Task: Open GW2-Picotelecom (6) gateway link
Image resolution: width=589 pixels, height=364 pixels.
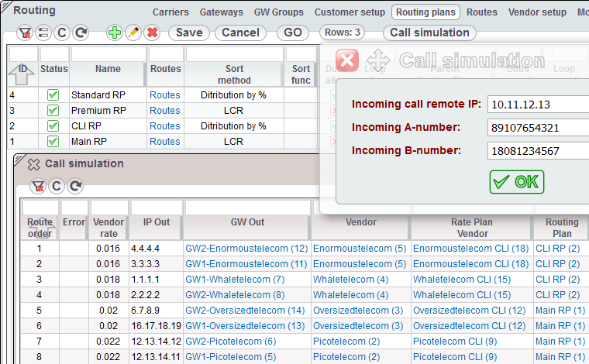Action: tap(231, 341)
